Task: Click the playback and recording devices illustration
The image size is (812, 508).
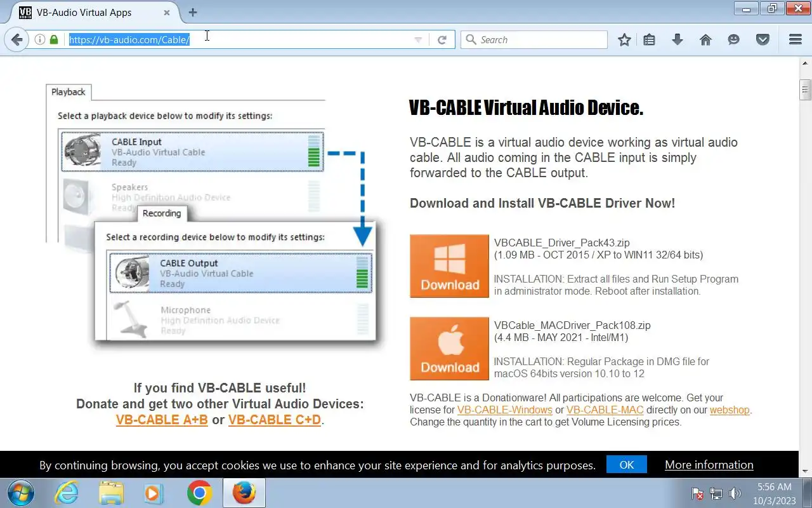Action: (216, 216)
